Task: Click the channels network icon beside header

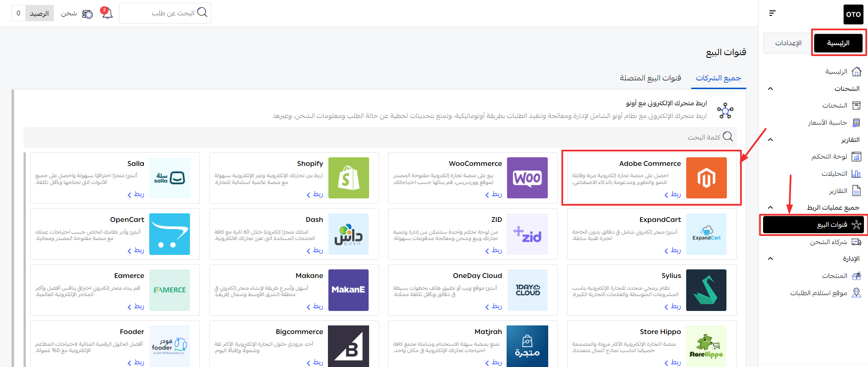Action: (x=725, y=110)
